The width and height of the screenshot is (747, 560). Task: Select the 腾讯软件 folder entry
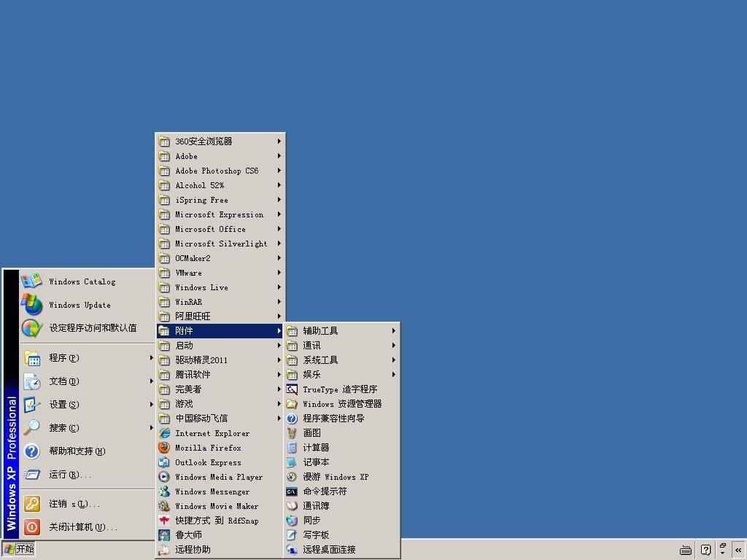[x=220, y=375]
